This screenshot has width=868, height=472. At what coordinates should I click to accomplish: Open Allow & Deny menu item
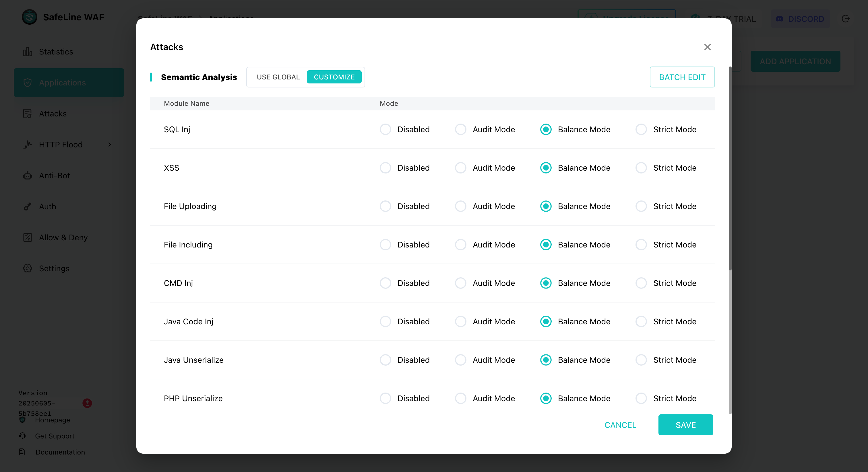tap(69, 238)
